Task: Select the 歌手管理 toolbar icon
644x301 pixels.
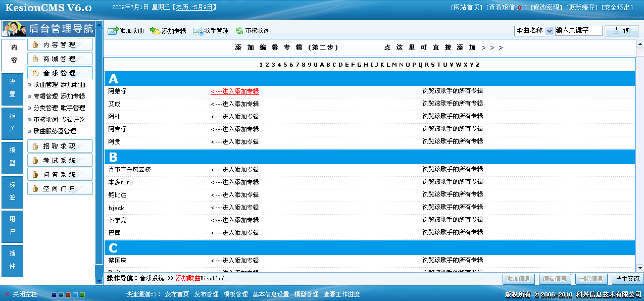Action: [x=197, y=30]
